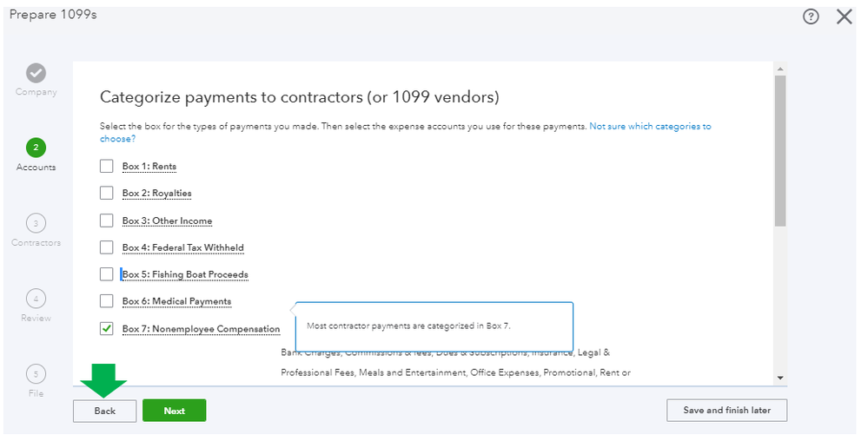Click Save and finish later
The width and height of the screenshot is (868, 441).
coord(726,410)
